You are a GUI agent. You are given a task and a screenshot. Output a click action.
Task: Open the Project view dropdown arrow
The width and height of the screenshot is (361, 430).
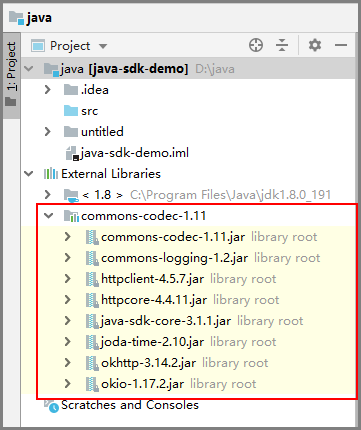[103, 46]
